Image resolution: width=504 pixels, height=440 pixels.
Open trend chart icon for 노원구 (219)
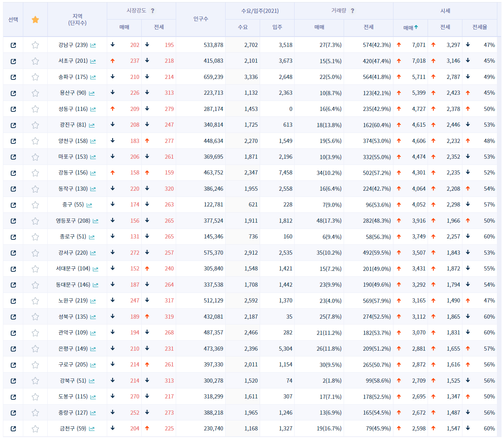93,301
